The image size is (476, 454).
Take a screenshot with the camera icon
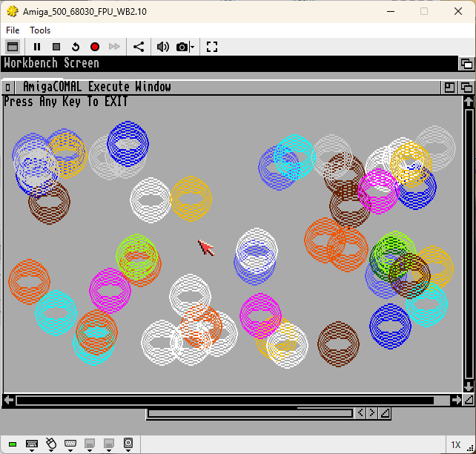(x=182, y=47)
